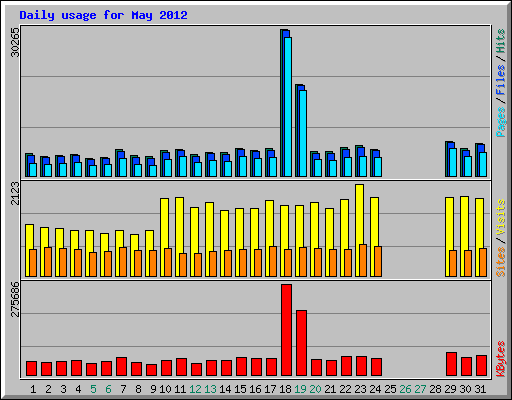Click the tallest red KBytes bar for day 18
The height and width of the screenshot is (400, 512).
point(286,330)
